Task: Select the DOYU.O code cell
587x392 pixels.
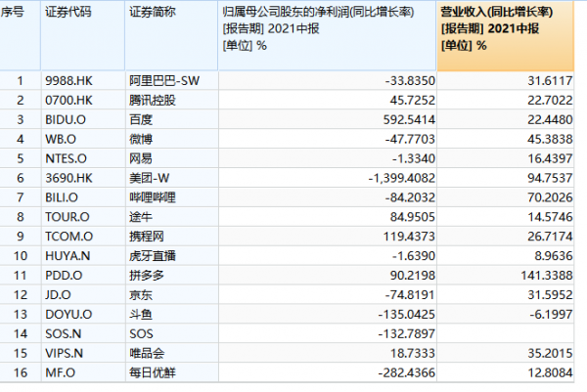Action: [x=83, y=314]
